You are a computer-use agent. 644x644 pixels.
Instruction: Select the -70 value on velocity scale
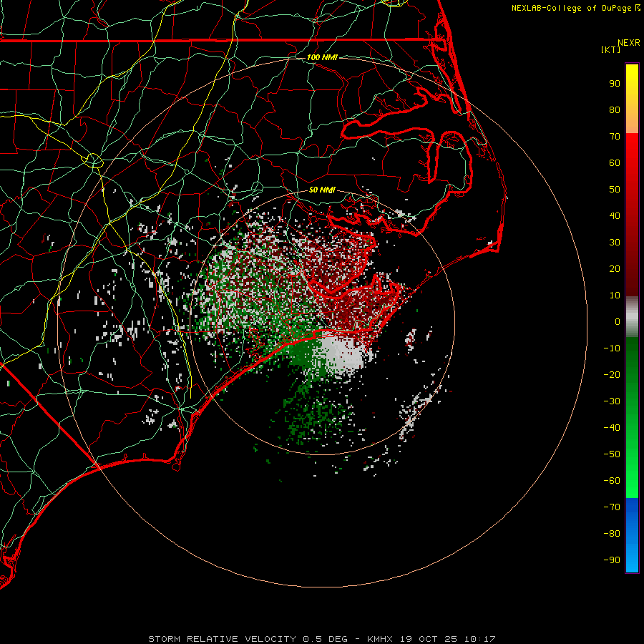tap(612, 507)
